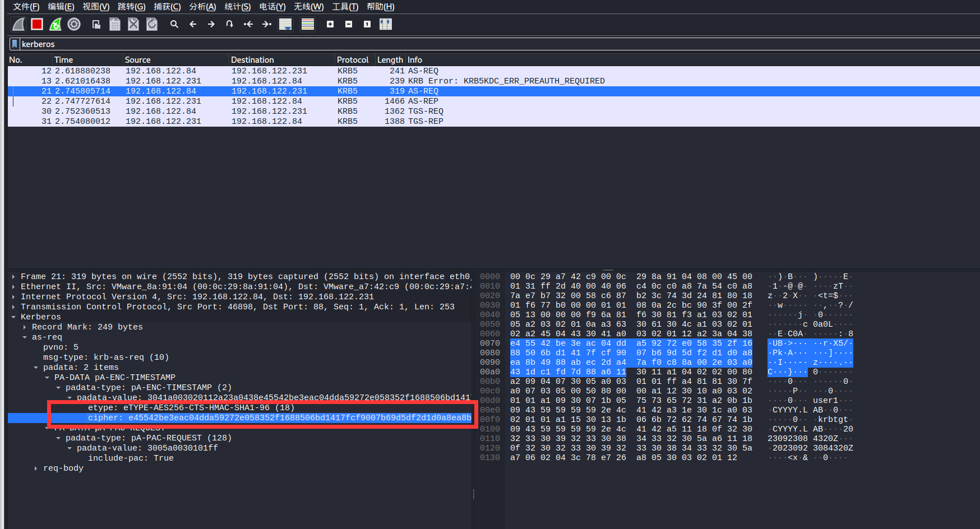The height and width of the screenshot is (529, 980).
Task: Open the 无线(W) menu
Action: 309,7
